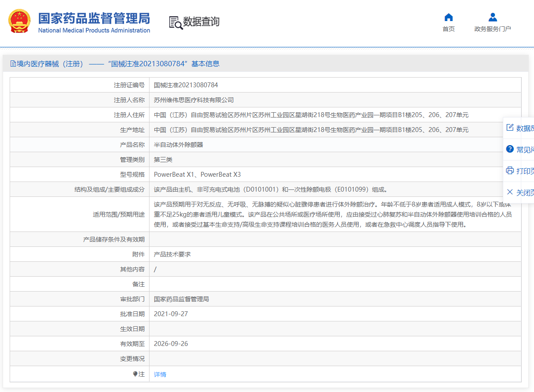This screenshot has width=534, height=392.
Task: Click the 变更情况 row label
Action: [x=132, y=359]
